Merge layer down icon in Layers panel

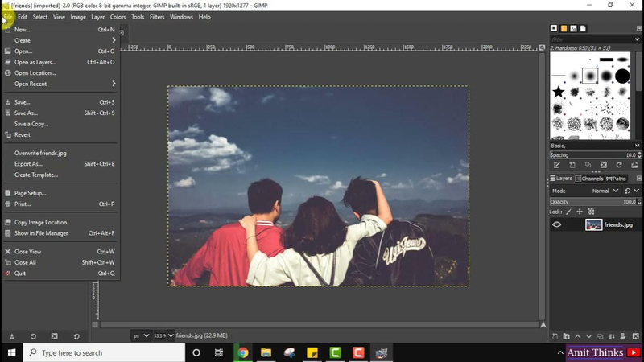(x=612, y=336)
